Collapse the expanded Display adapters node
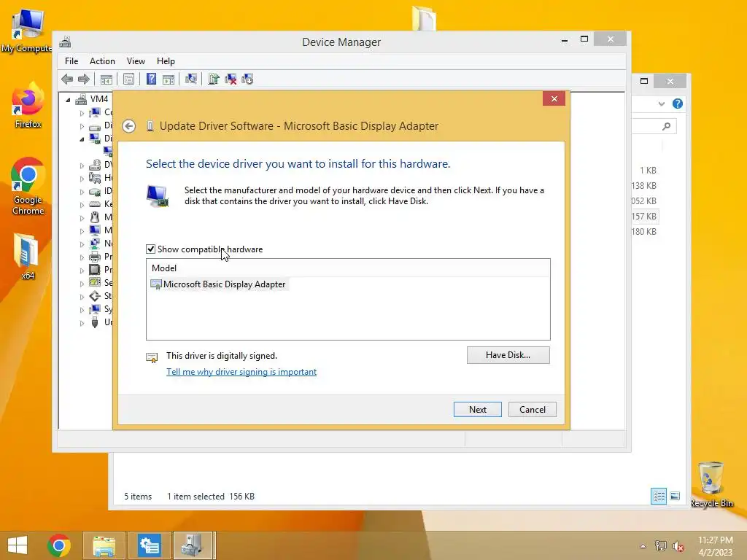Screen dimensions: 747x560 (82, 139)
